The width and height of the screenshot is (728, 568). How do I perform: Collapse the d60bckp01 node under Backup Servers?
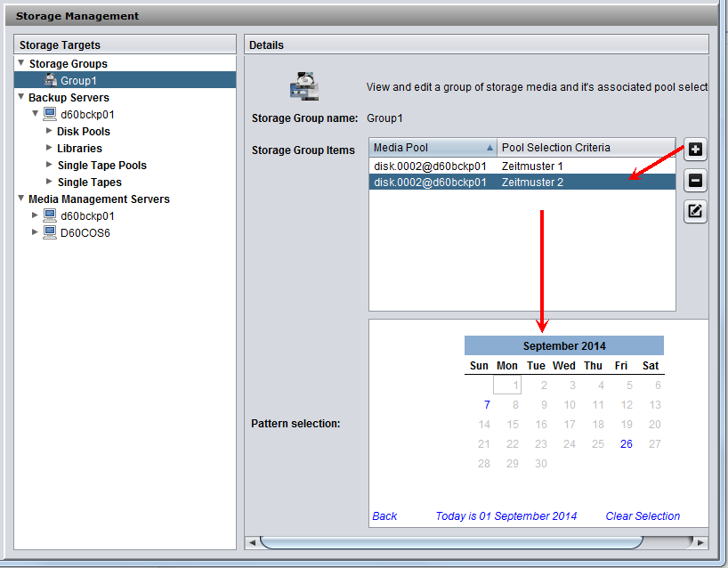click(35, 113)
